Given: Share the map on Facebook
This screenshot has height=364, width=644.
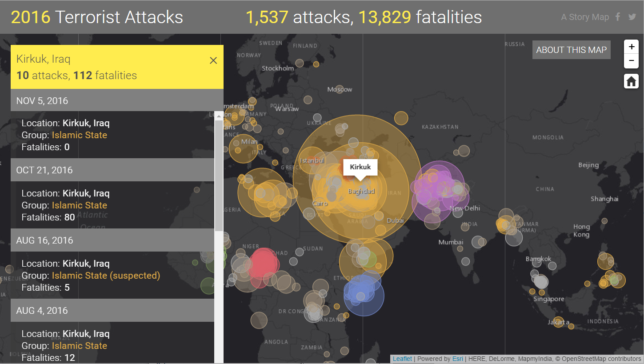Looking at the screenshot, I should pyautogui.click(x=618, y=17).
